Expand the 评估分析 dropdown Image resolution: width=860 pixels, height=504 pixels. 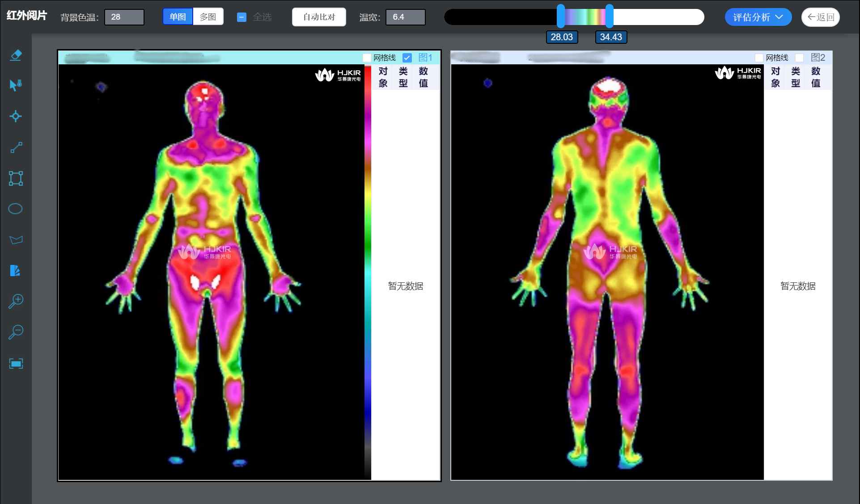[758, 17]
